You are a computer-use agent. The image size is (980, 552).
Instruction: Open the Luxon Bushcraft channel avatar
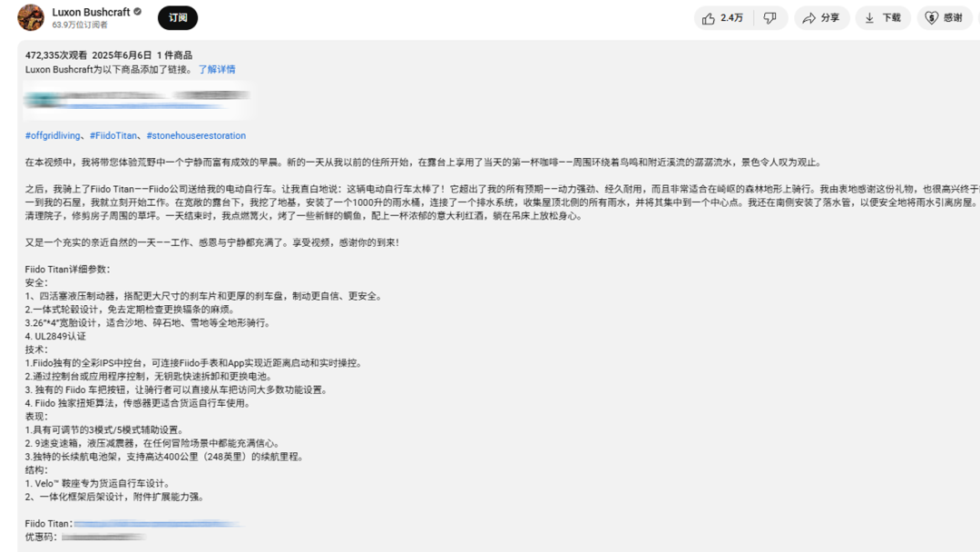pos(31,17)
